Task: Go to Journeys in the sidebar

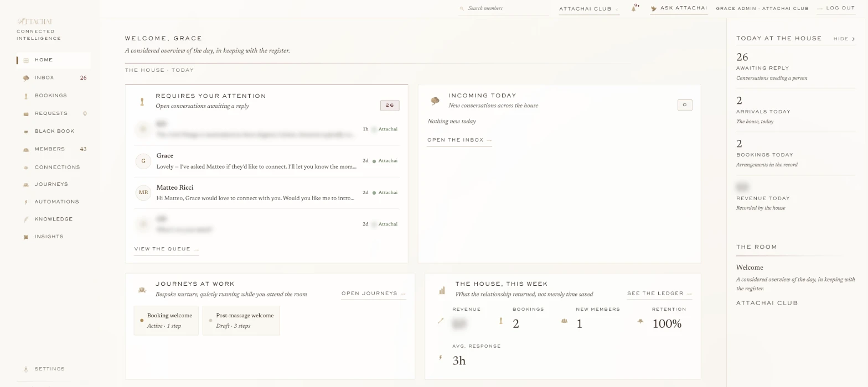Action: coord(53,184)
